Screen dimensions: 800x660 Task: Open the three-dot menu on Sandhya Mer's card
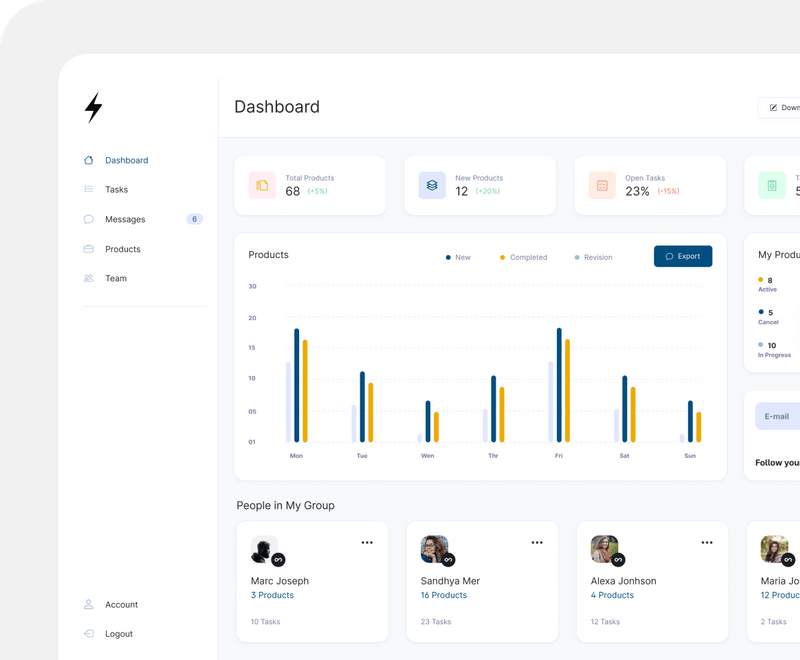click(537, 542)
